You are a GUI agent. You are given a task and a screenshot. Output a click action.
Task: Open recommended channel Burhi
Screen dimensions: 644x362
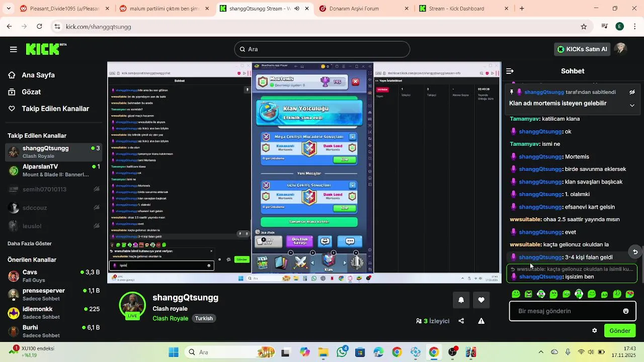coord(53,331)
